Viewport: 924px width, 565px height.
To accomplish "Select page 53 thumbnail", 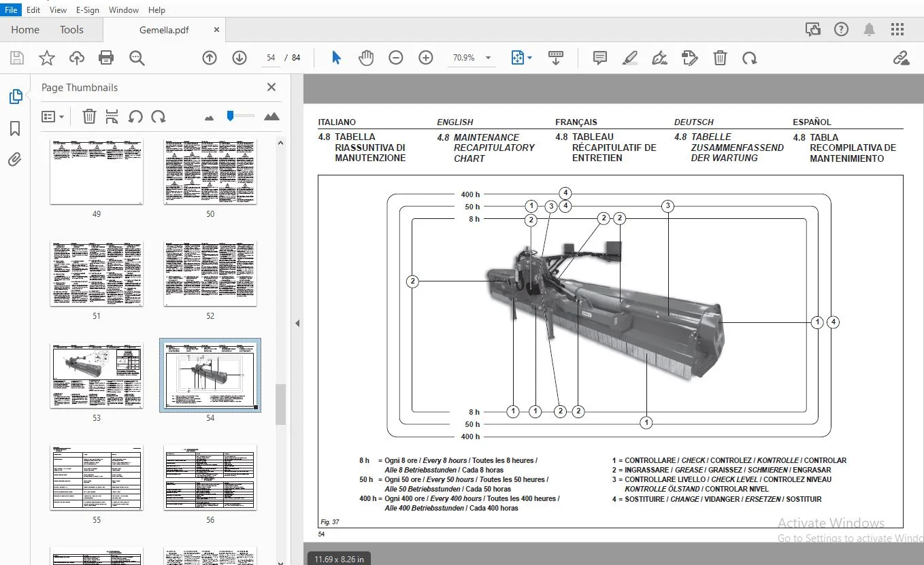I will coord(97,375).
